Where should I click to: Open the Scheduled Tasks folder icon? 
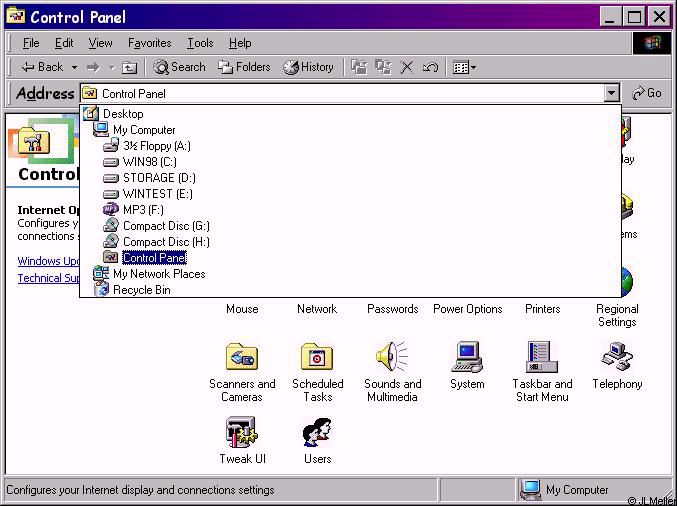tap(317, 357)
